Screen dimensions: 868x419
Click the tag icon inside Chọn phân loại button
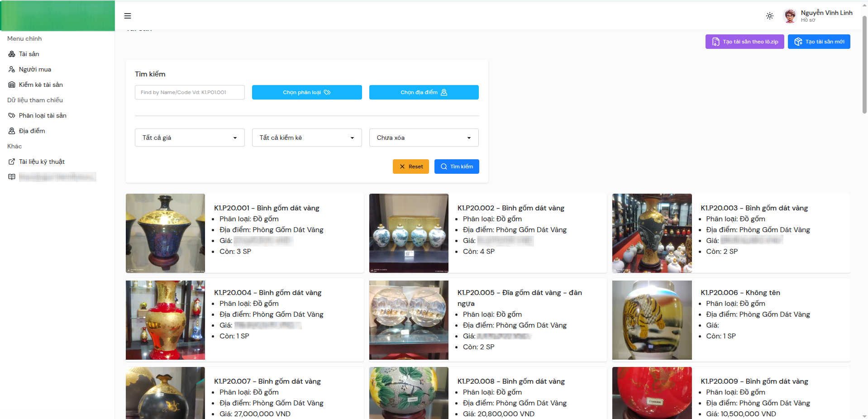click(x=327, y=92)
